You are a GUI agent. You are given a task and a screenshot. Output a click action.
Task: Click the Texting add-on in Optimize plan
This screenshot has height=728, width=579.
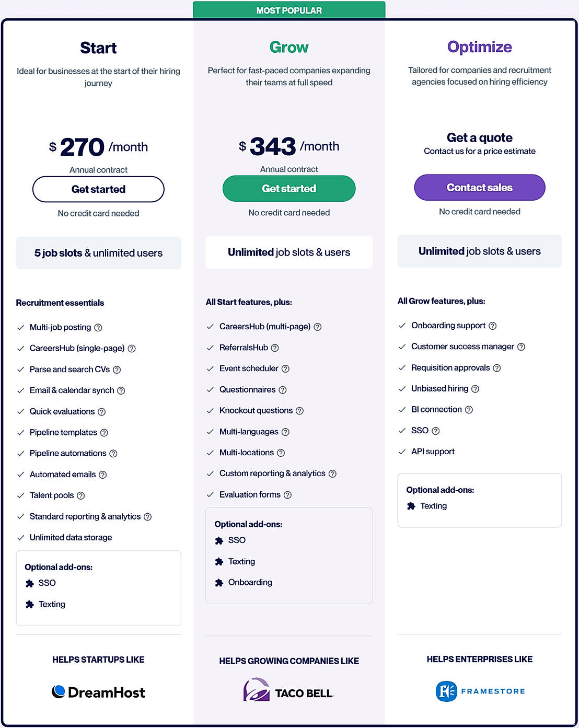pyautogui.click(x=433, y=506)
